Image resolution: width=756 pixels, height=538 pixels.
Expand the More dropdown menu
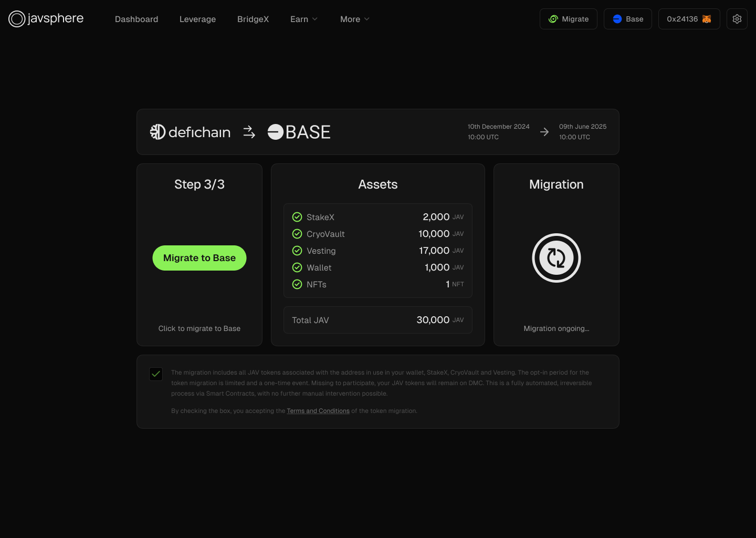[355, 19]
